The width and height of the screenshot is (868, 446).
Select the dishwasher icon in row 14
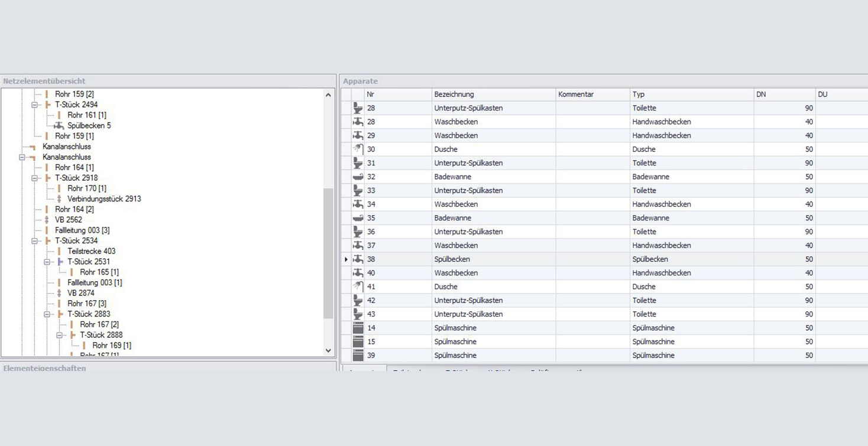(x=358, y=328)
